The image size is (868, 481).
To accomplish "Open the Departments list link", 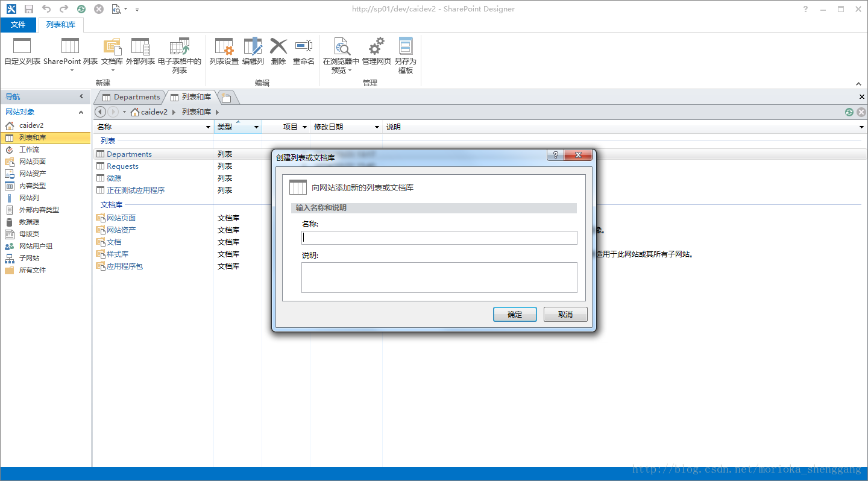I will tap(129, 154).
